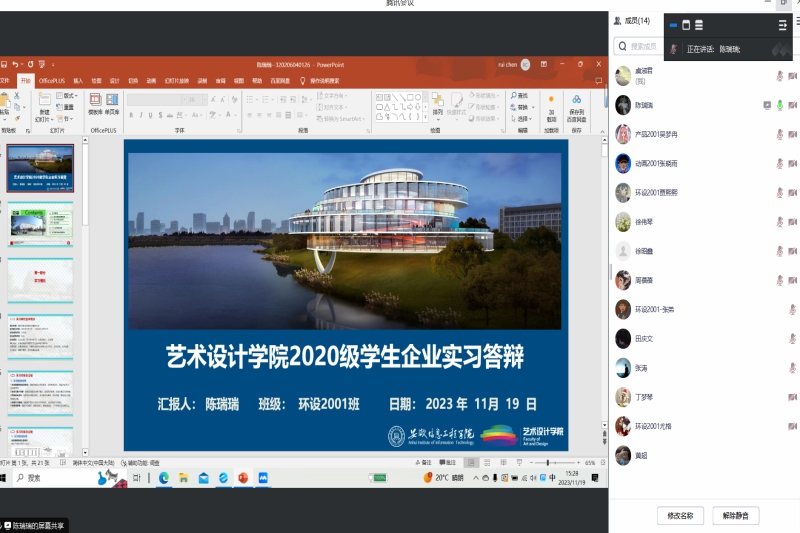The width and height of the screenshot is (800, 533).
Task: Click the 修改名称 button
Action: click(x=675, y=516)
